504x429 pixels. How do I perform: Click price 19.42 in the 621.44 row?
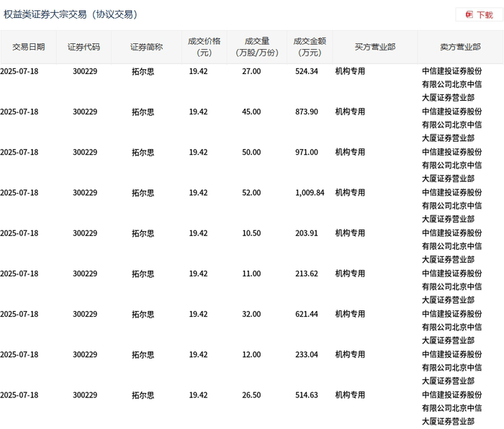coord(198,315)
